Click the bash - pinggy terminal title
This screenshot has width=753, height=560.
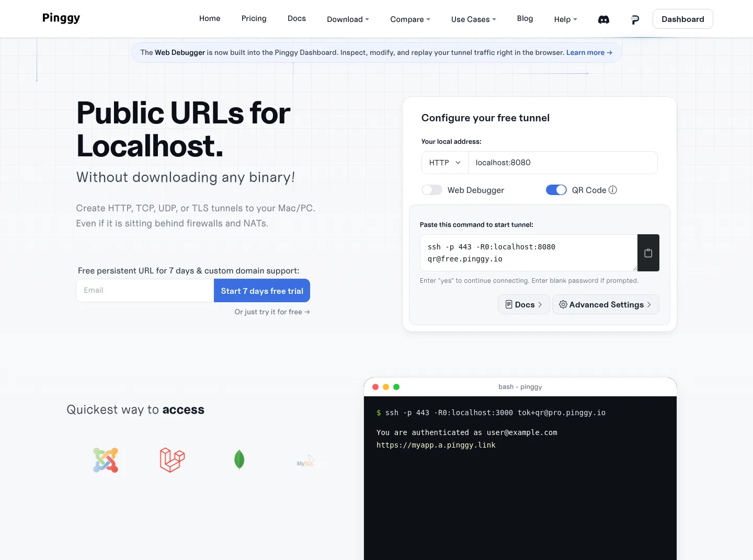[520, 387]
